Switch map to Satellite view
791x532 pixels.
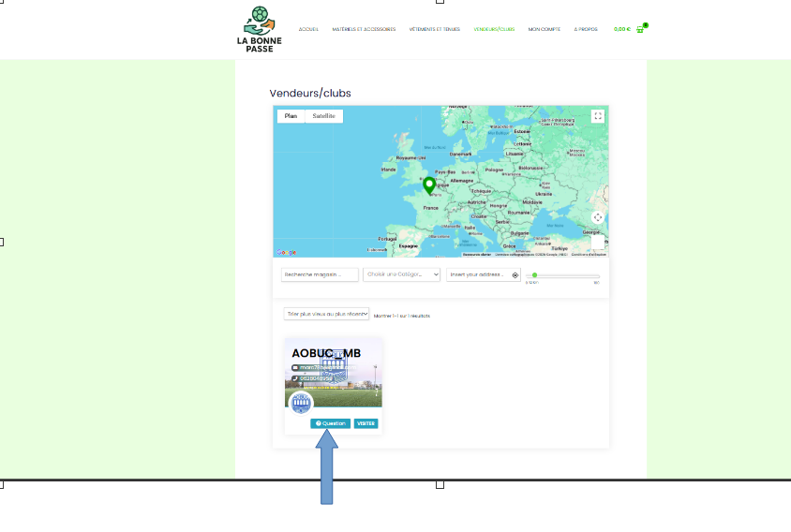pos(323,116)
